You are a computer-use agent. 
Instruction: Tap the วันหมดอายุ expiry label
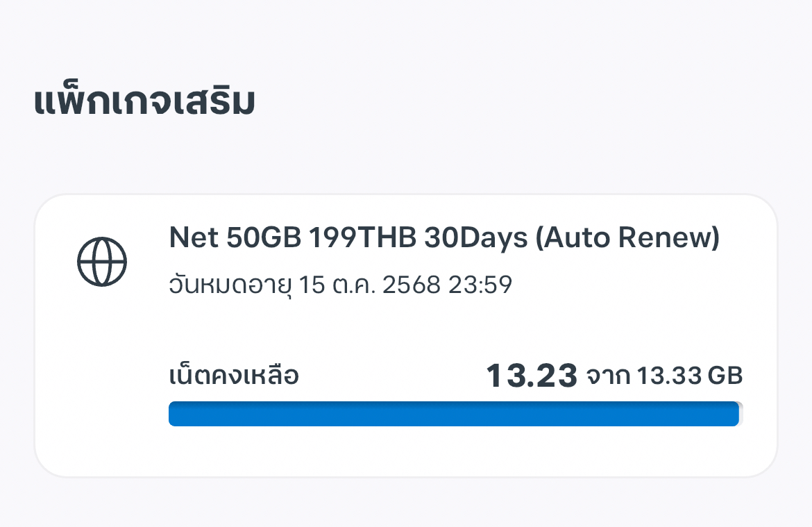[x=232, y=285]
